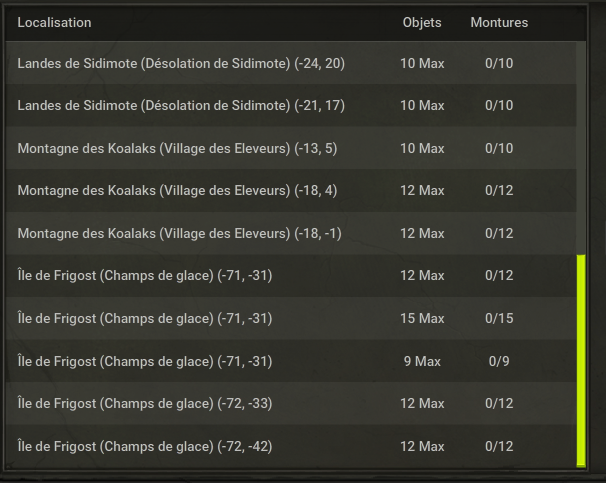Click the green scrollbar thumb

[x=581, y=361]
